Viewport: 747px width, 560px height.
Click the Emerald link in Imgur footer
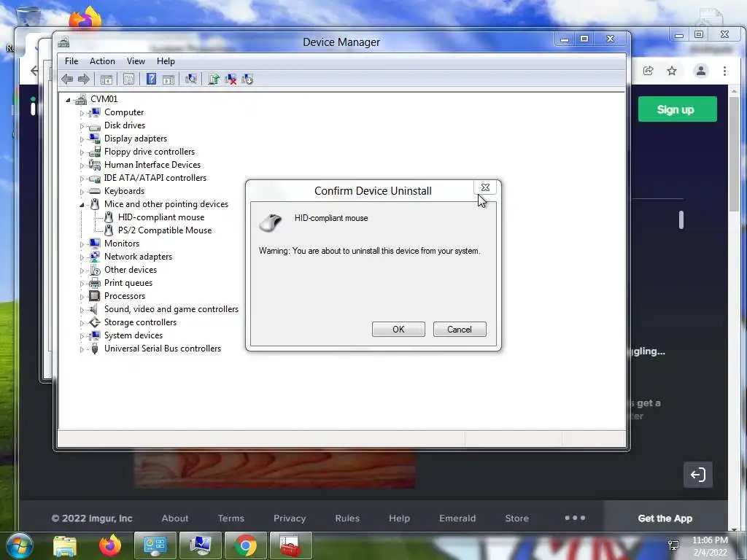[457, 518]
